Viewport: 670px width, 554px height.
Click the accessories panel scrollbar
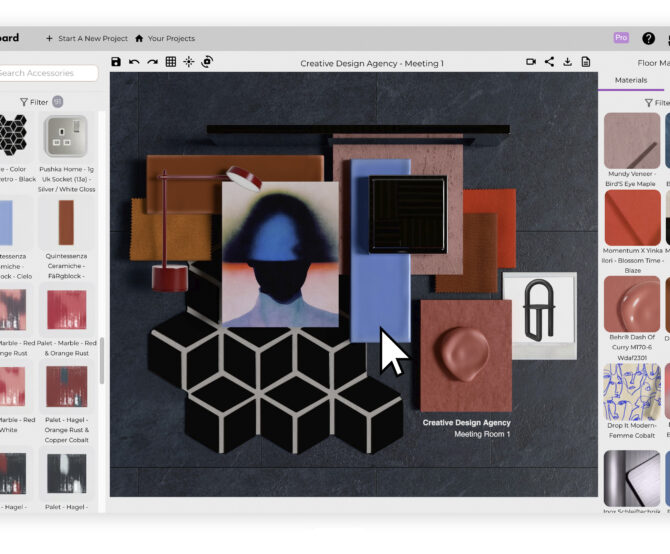point(102,361)
